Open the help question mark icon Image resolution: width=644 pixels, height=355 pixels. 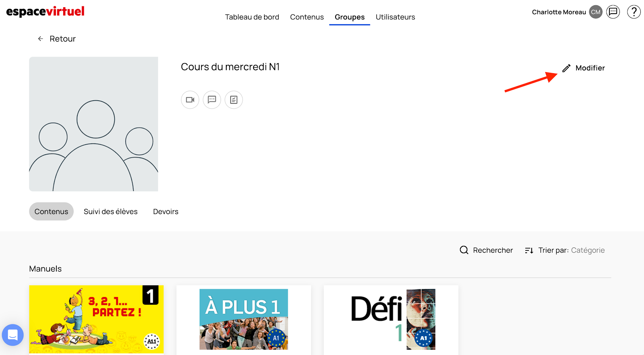coord(634,12)
